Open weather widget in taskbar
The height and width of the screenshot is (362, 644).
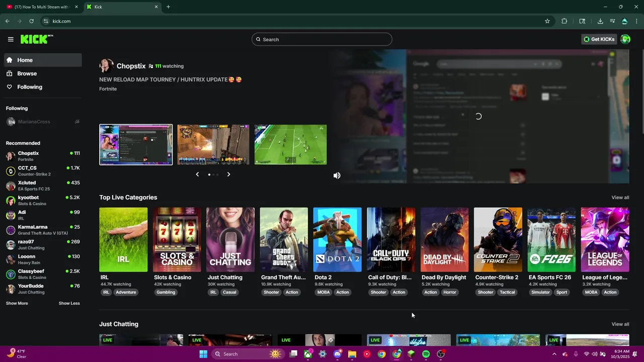click(x=16, y=354)
